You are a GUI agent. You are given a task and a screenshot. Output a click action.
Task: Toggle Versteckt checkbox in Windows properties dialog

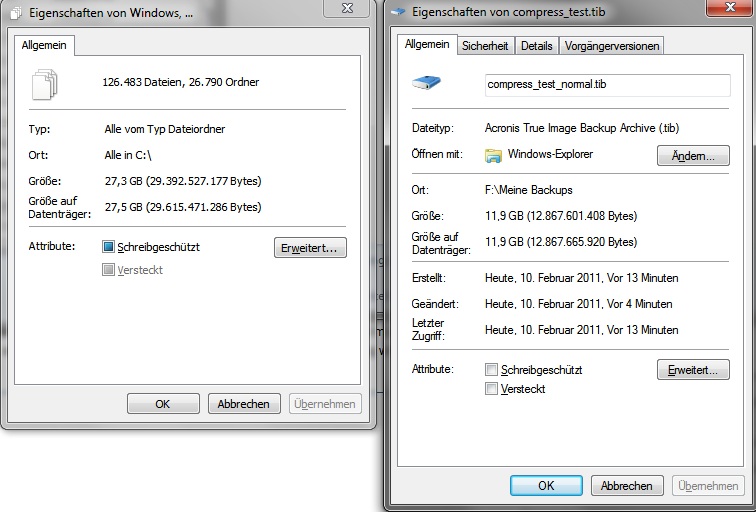108,269
